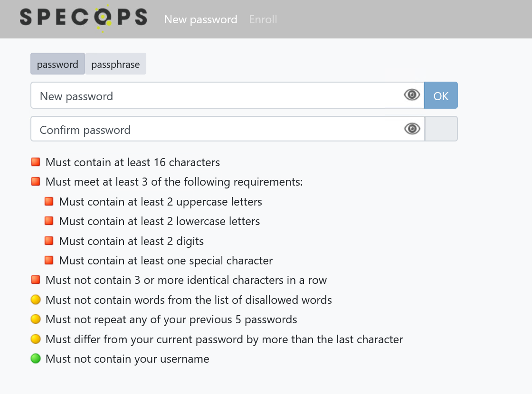Click green circle for username rule
Screen dimensions: 532x394
click(x=36, y=358)
